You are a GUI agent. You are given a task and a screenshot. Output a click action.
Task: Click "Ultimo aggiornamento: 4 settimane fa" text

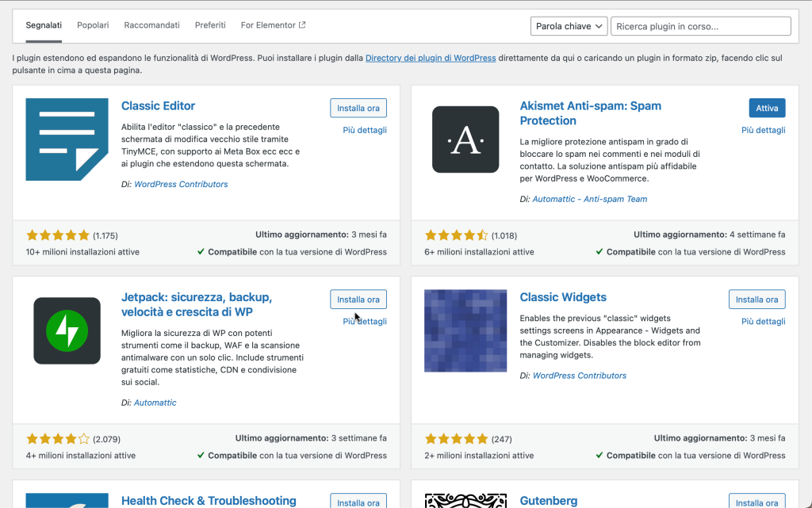(x=710, y=235)
